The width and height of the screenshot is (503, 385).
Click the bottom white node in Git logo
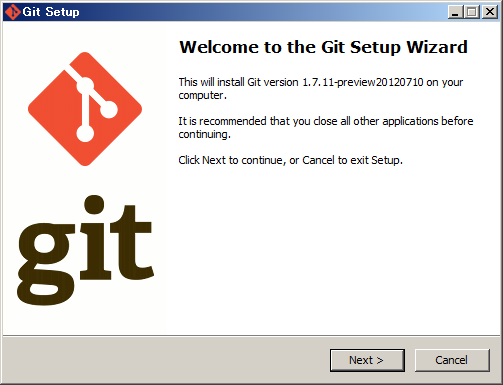85,134
